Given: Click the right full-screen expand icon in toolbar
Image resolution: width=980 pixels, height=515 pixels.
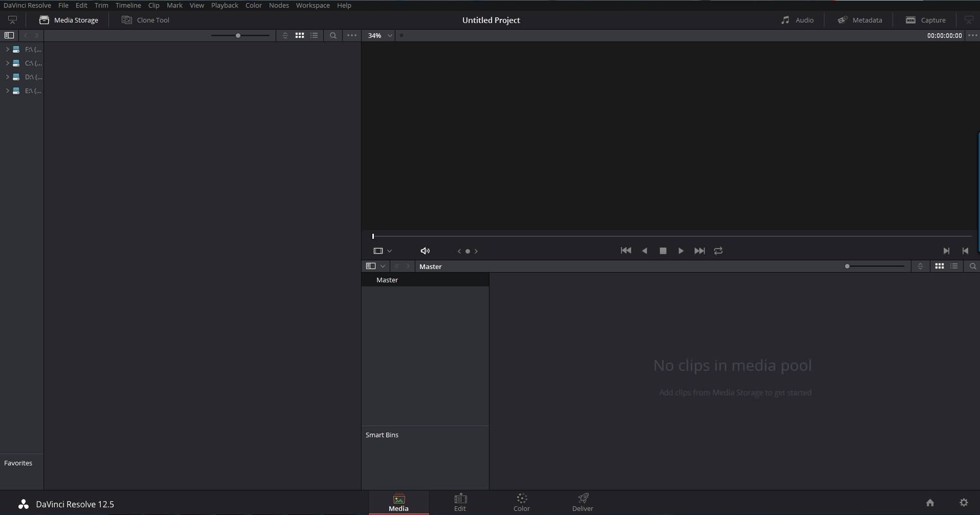Looking at the screenshot, I should (x=969, y=20).
